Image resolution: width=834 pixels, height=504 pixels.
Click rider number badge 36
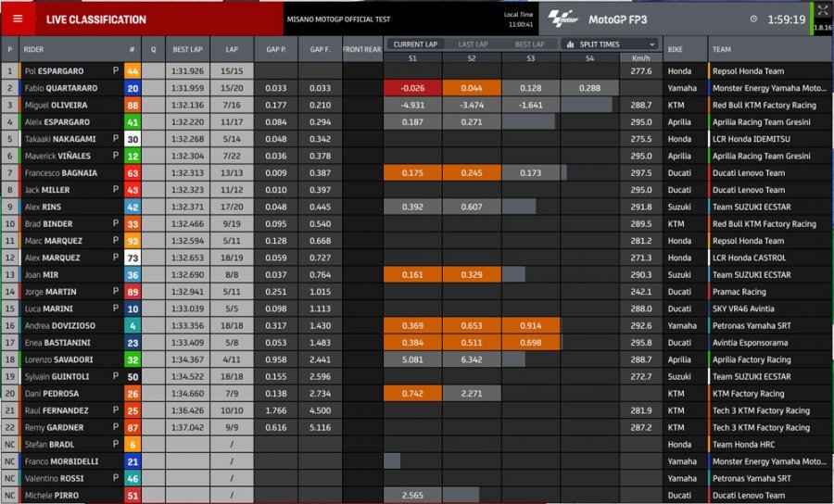click(133, 275)
